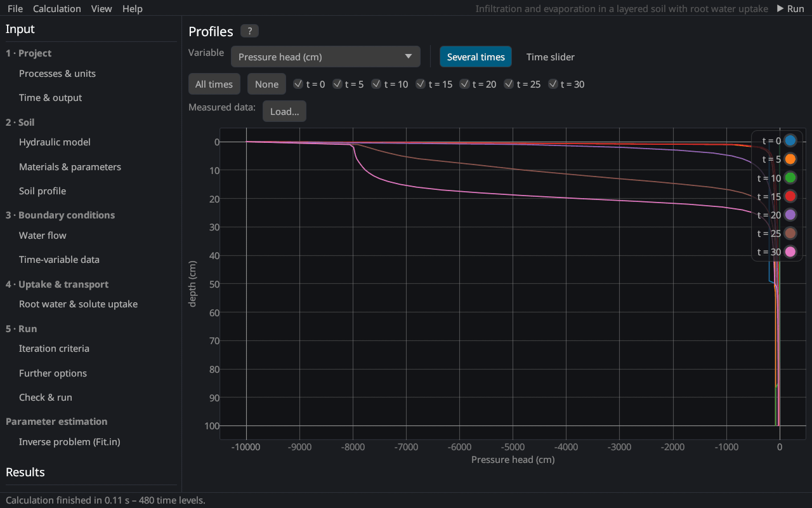Open Time-variable data page

[x=59, y=260]
